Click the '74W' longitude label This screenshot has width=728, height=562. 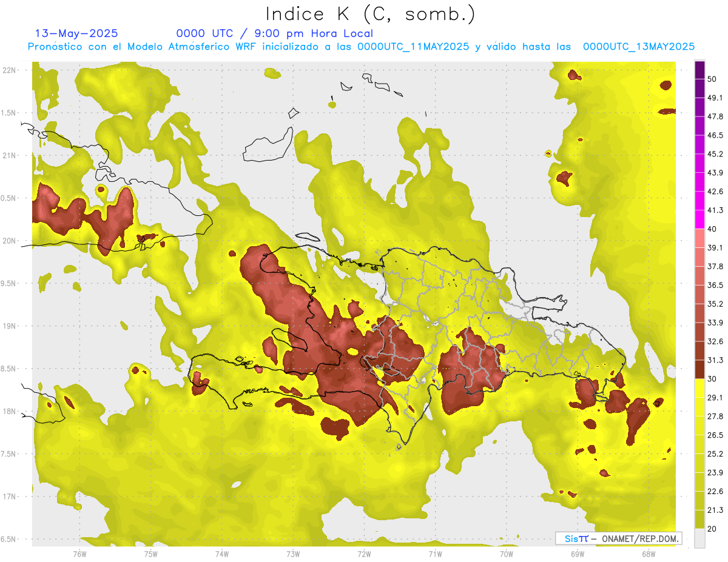(222, 554)
